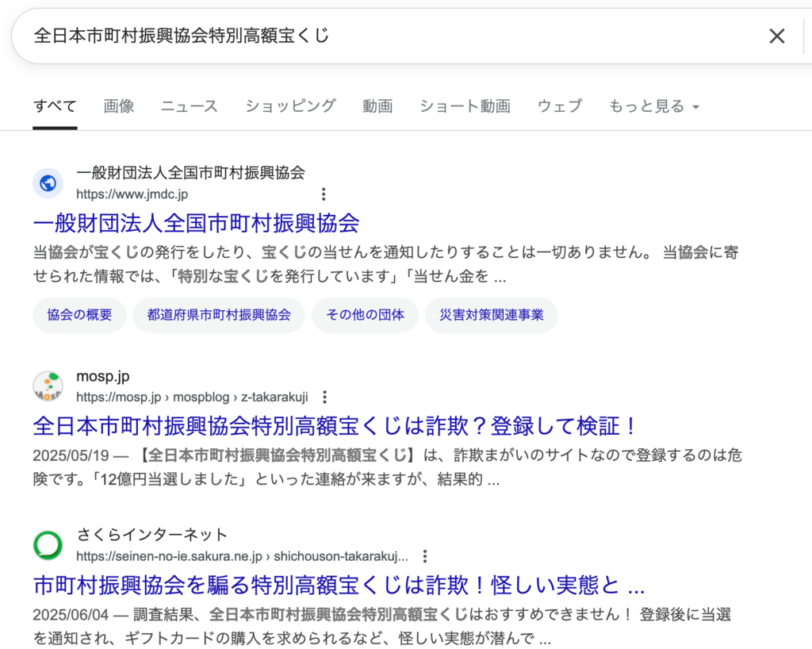Switch to the 画像 tab

(119, 106)
